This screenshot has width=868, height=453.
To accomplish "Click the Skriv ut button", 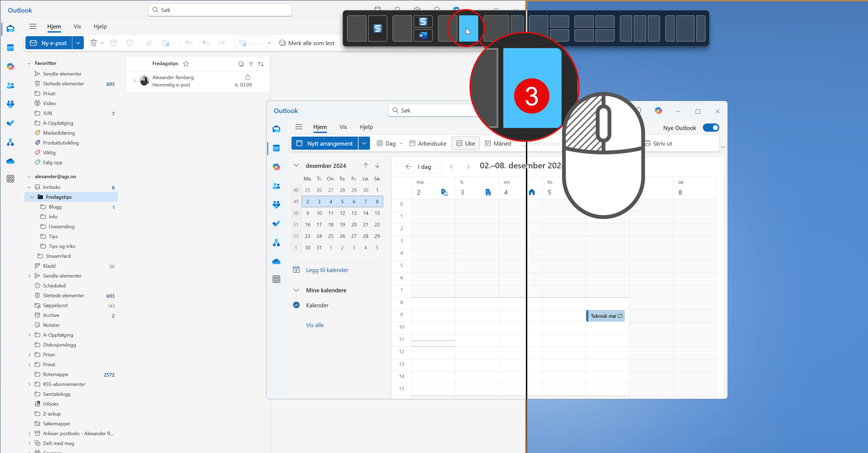I will (x=658, y=143).
